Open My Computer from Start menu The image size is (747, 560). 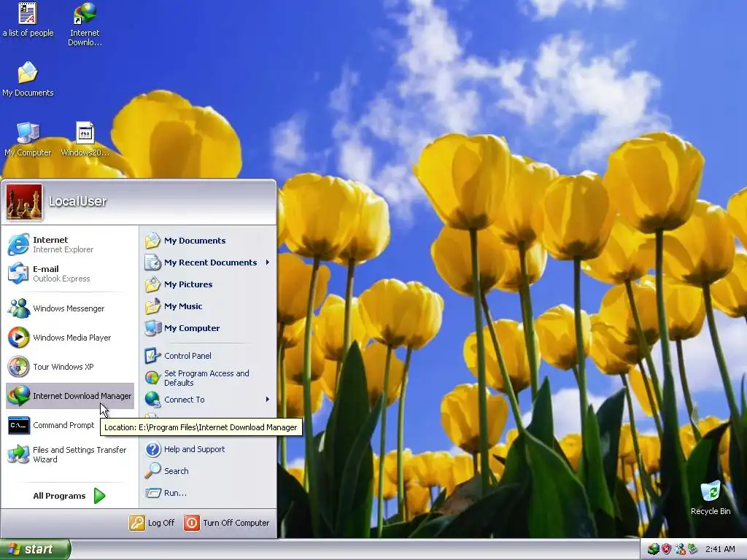click(x=208, y=328)
